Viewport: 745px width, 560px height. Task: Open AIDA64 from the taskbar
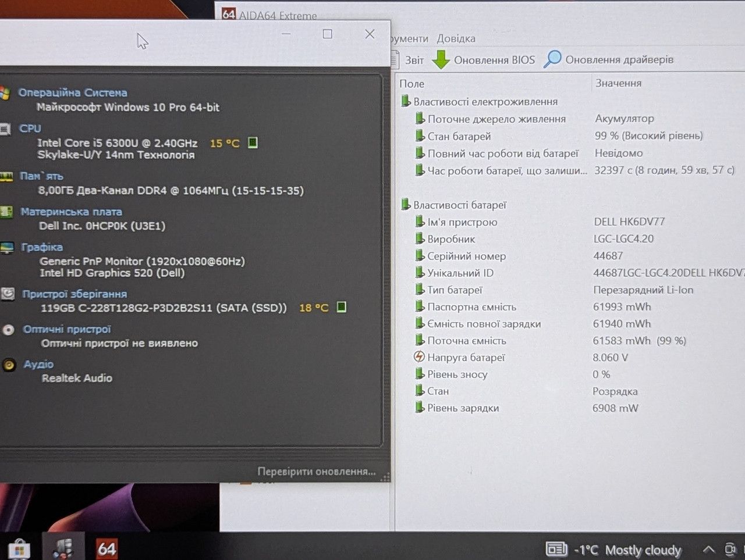[x=107, y=548]
